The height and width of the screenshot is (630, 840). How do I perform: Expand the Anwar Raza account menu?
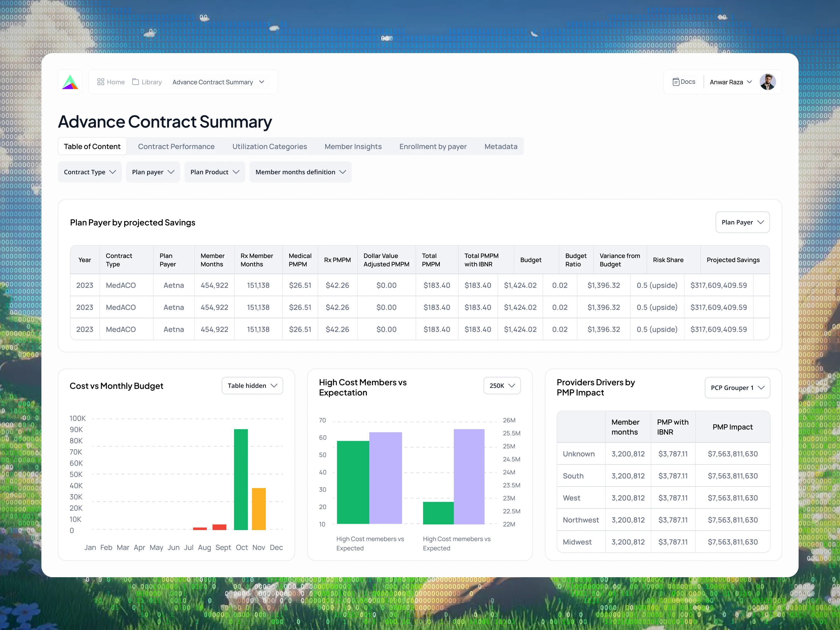pos(730,82)
